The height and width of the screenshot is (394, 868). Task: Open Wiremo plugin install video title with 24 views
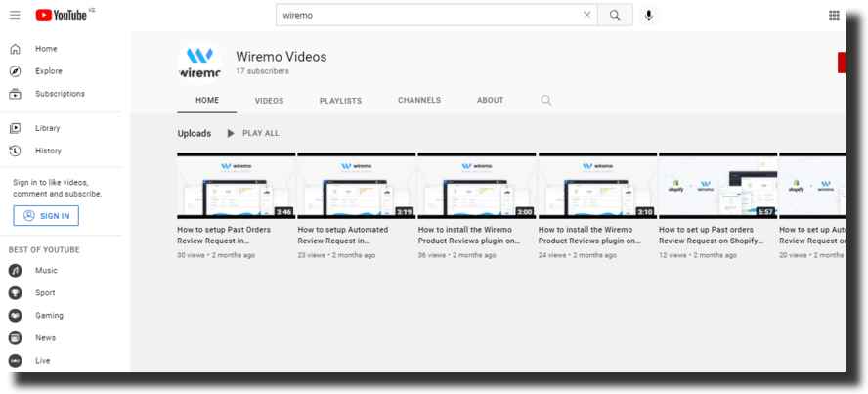[x=590, y=236]
